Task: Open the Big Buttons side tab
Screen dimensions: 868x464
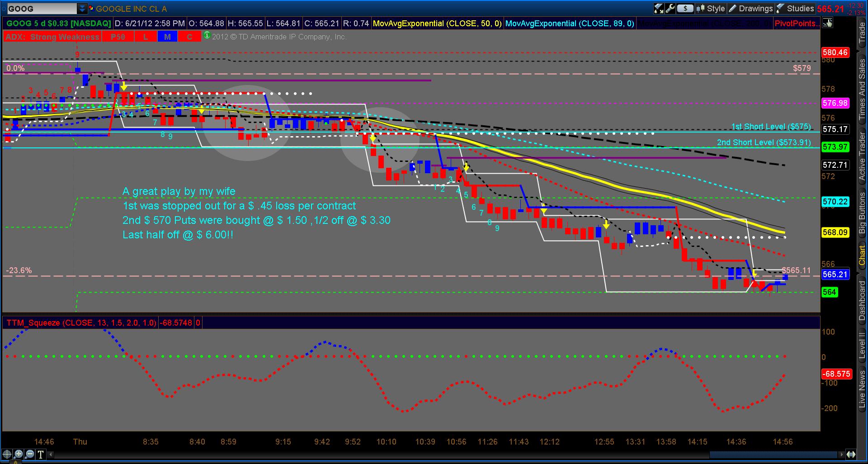Action: click(x=862, y=213)
